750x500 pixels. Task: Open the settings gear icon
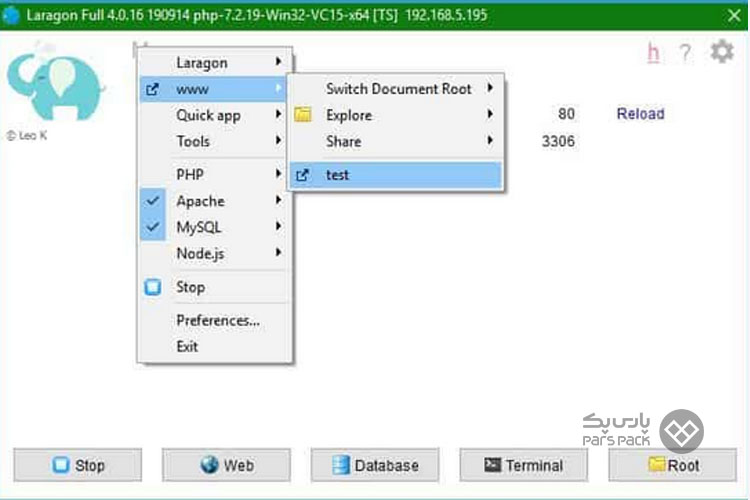[x=722, y=52]
